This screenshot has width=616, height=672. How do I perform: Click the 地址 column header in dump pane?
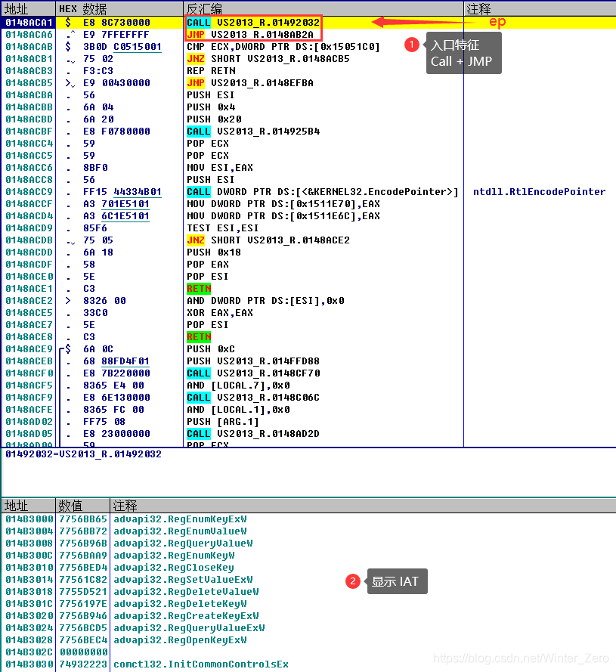[x=28, y=506]
